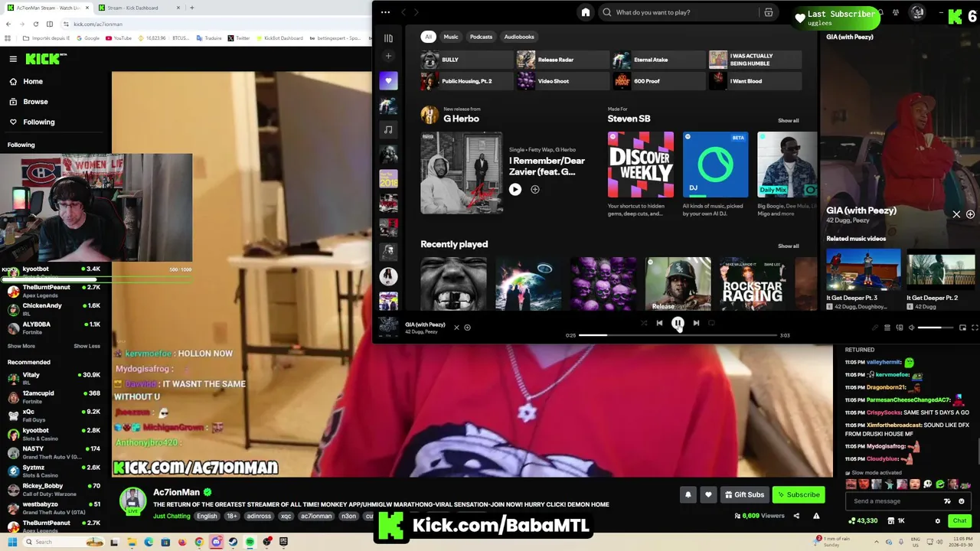The width and height of the screenshot is (980, 551).
Task: Toggle shuffle in Spotify player
Action: pyautogui.click(x=644, y=323)
